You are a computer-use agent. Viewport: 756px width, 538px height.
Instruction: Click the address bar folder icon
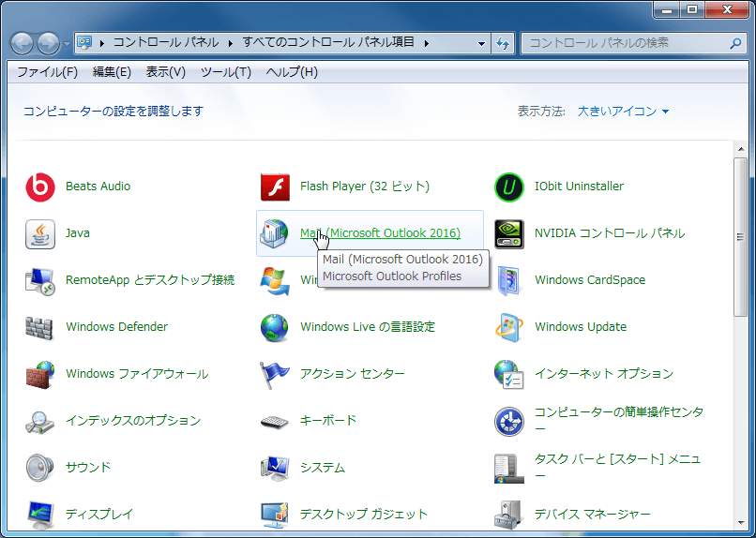pos(84,43)
